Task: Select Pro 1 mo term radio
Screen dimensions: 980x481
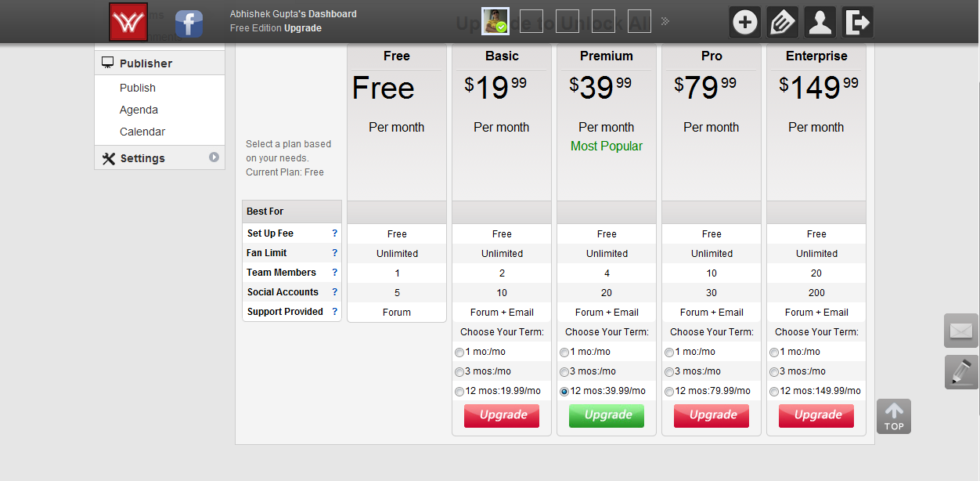Action: pos(669,353)
